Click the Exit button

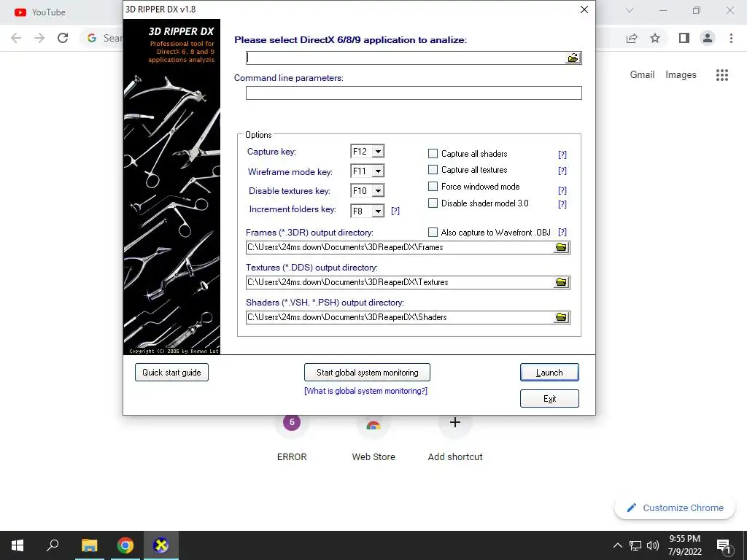coord(549,399)
